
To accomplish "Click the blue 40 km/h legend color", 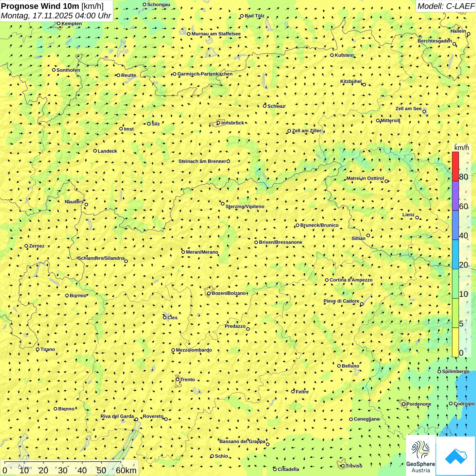I will point(455,225).
